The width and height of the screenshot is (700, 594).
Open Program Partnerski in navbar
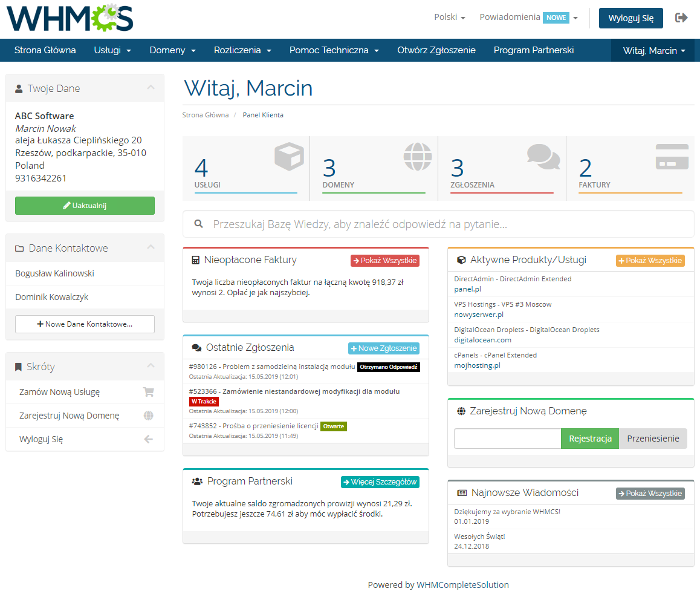point(534,50)
